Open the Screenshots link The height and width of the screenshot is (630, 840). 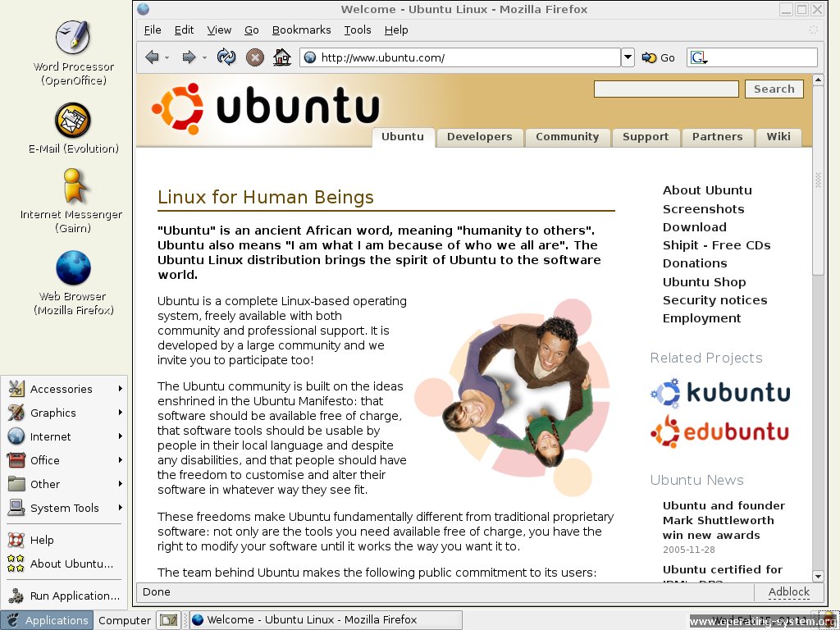point(703,209)
